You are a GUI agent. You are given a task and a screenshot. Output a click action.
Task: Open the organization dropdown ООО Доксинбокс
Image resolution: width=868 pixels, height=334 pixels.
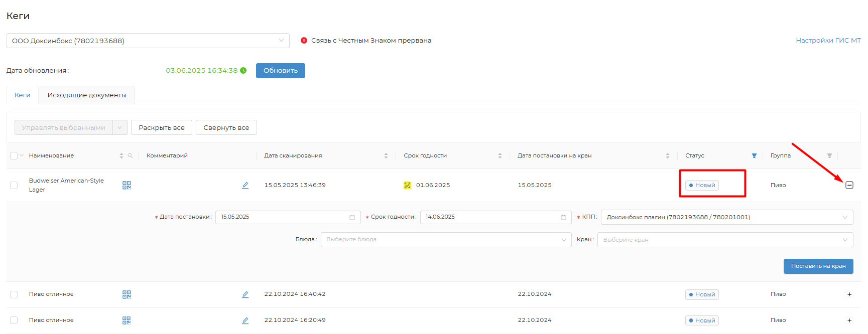(148, 41)
